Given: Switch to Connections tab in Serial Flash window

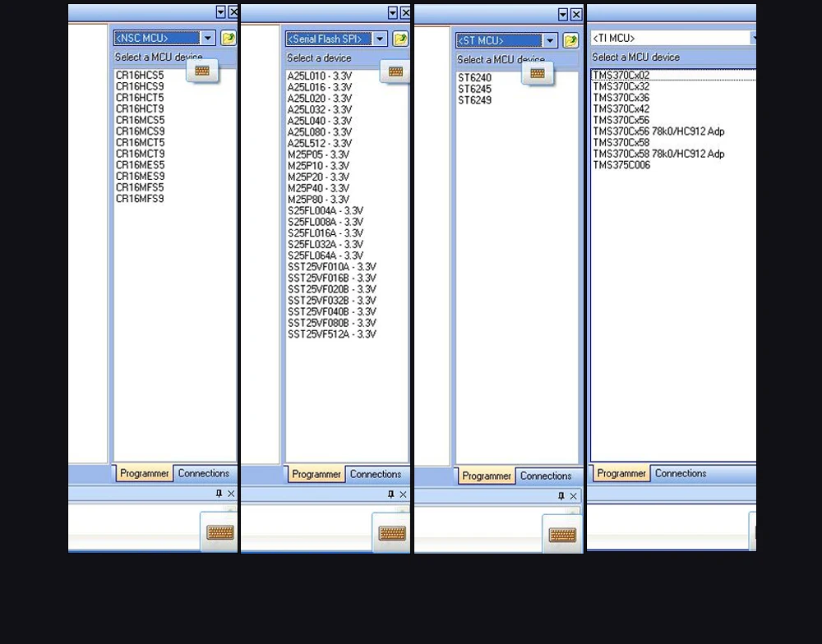Looking at the screenshot, I should pyautogui.click(x=376, y=474).
